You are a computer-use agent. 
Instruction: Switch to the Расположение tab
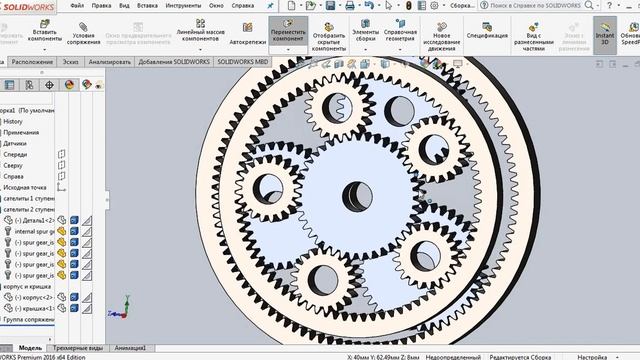pyautogui.click(x=32, y=62)
